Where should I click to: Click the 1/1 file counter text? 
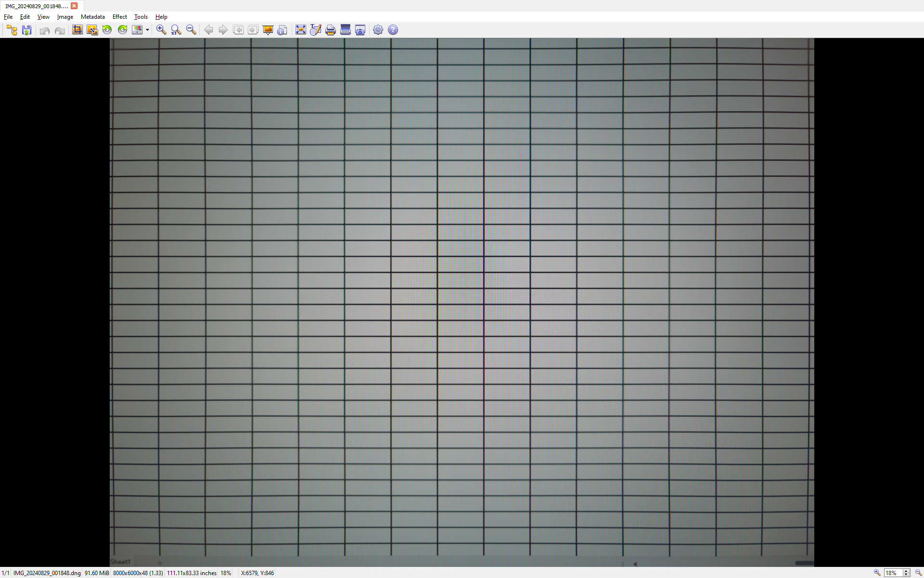tap(5, 573)
